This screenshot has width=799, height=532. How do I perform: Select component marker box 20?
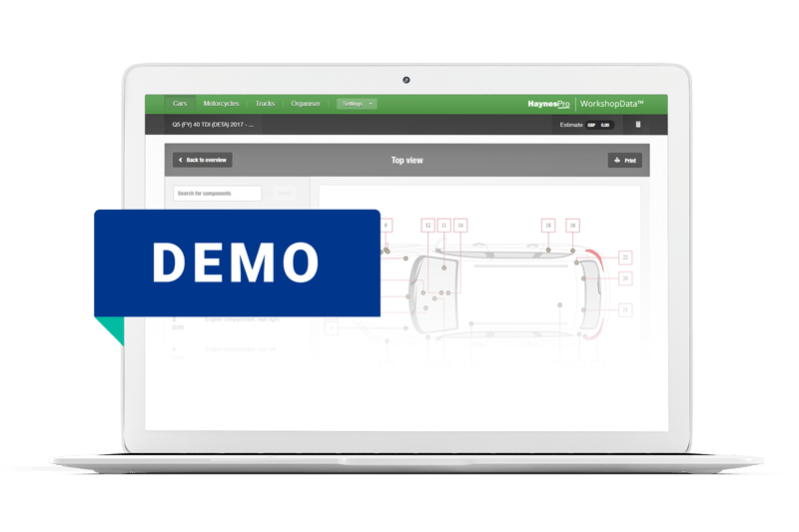(x=625, y=278)
